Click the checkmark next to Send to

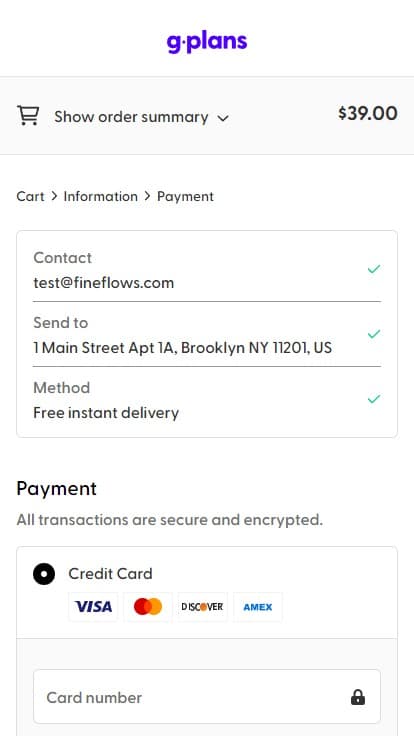pyautogui.click(x=374, y=334)
